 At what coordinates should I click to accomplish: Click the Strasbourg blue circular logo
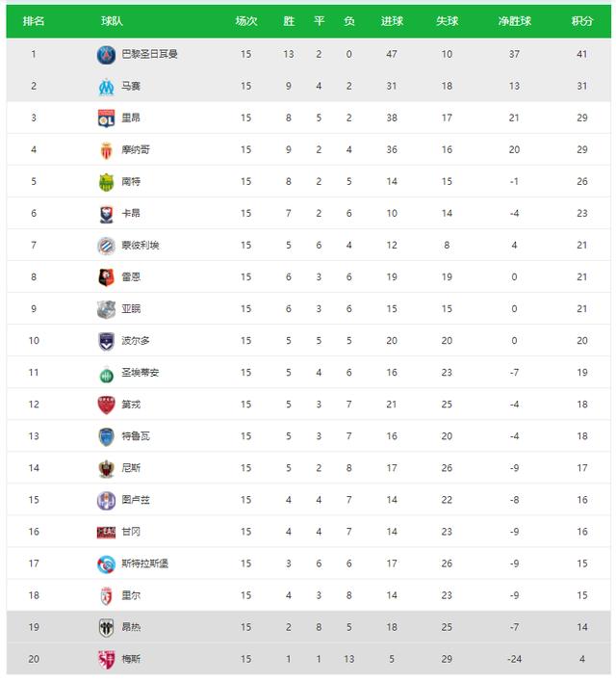pyautogui.click(x=107, y=564)
